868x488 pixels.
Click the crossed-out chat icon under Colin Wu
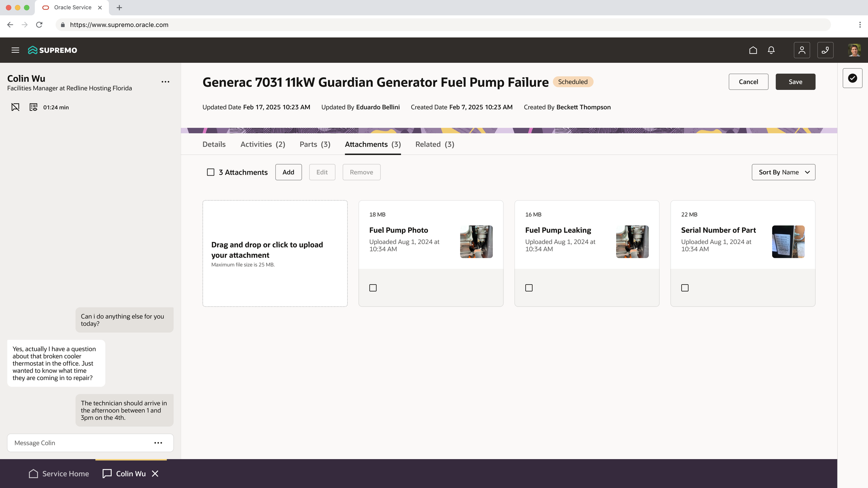(x=15, y=107)
